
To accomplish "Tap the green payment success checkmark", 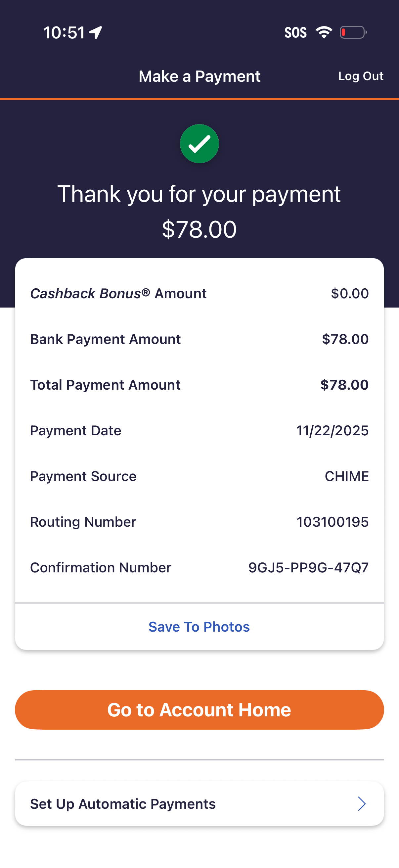I will click(199, 144).
